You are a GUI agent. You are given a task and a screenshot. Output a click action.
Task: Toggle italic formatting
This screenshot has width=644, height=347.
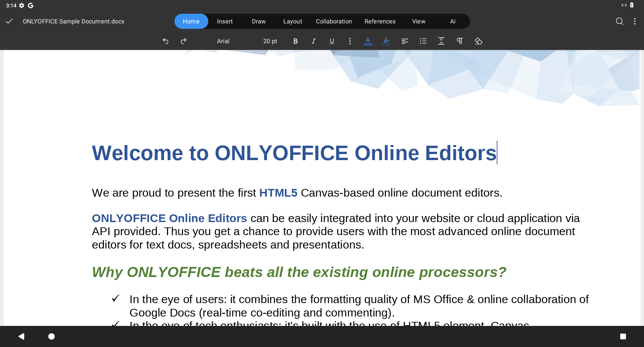tap(313, 41)
